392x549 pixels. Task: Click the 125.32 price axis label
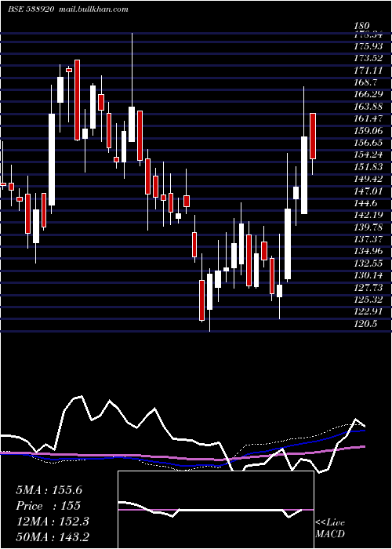[x=368, y=300]
